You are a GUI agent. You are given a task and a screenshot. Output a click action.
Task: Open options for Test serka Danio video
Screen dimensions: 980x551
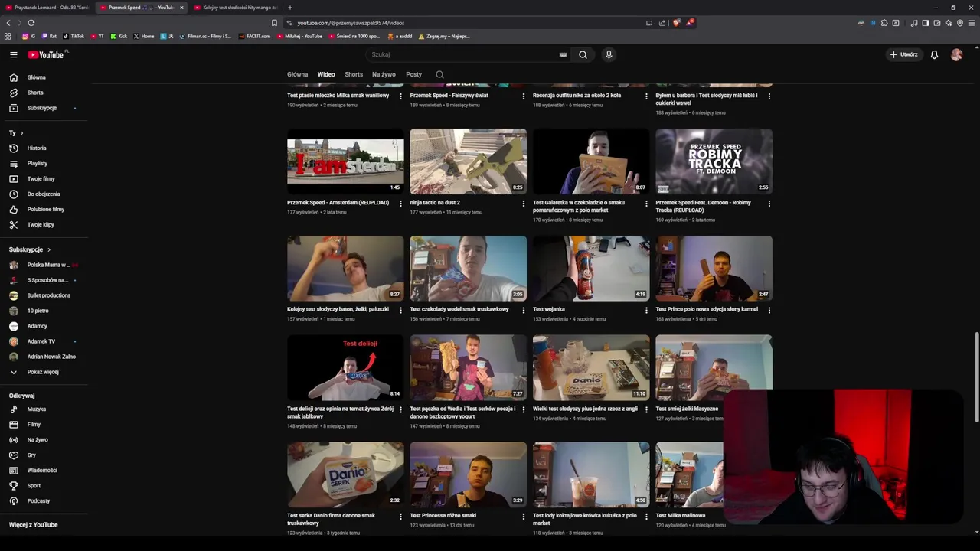[x=400, y=517]
